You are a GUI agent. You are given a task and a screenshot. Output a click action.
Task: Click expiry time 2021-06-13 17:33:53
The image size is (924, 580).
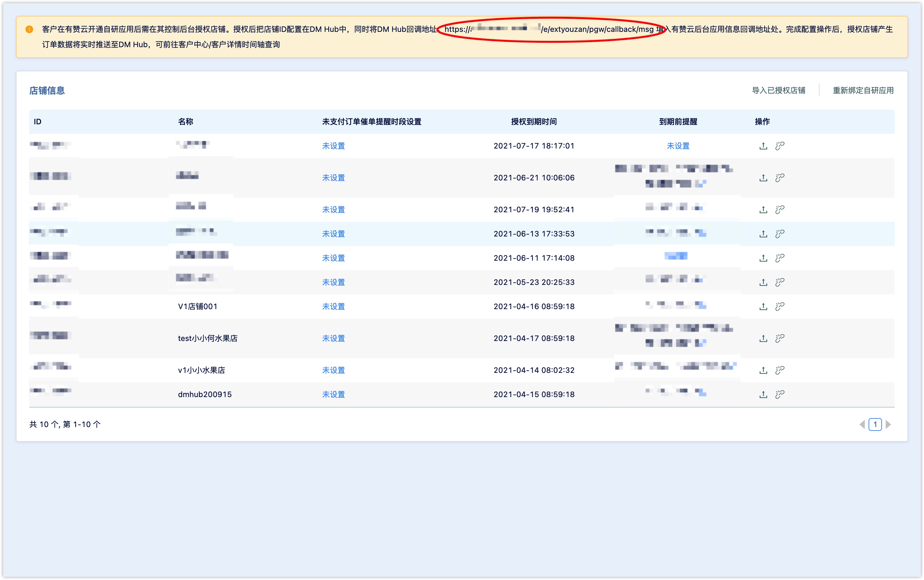(534, 234)
